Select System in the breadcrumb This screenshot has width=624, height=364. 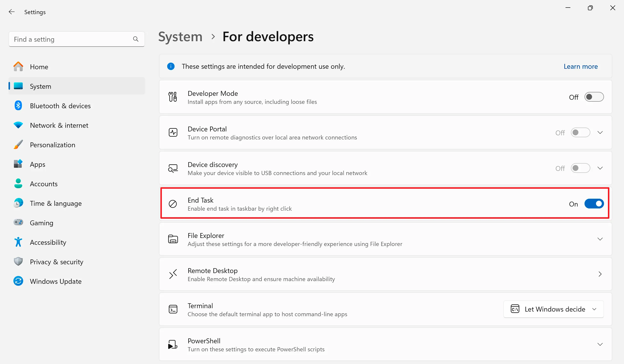(180, 36)
